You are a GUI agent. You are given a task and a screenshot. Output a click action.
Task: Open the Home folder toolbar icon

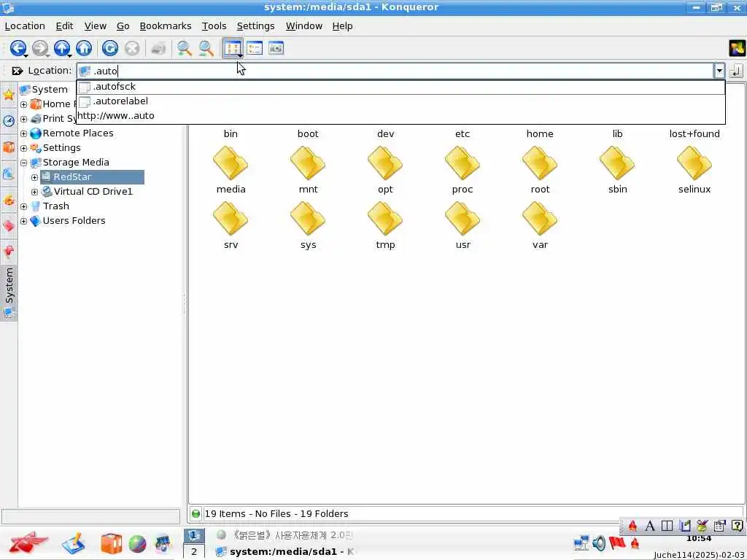pos(84,48)
